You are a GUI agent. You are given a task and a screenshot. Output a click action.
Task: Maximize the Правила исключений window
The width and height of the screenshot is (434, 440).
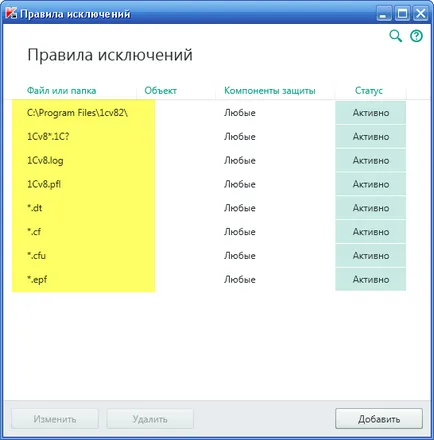click(x=402, y=14)
